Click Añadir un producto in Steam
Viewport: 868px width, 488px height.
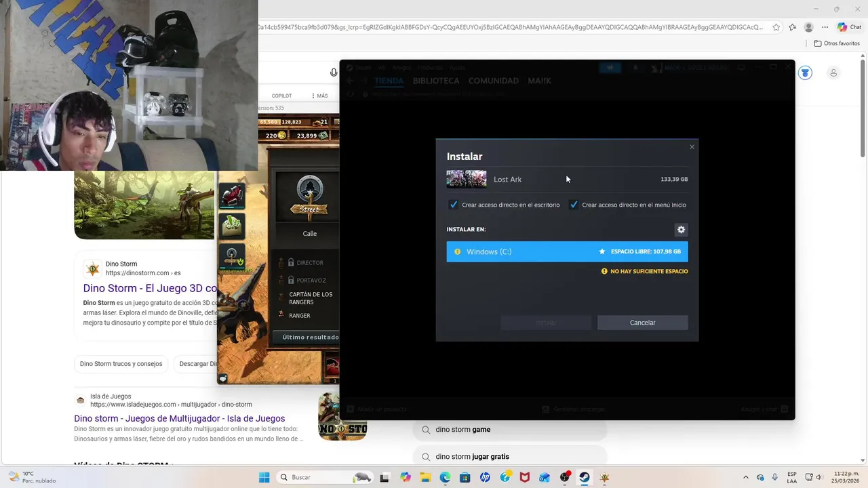click(x=377, y=409)
